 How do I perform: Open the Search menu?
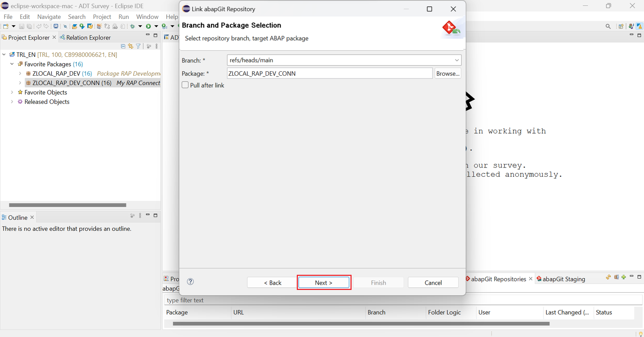click(x=77, y=17)
